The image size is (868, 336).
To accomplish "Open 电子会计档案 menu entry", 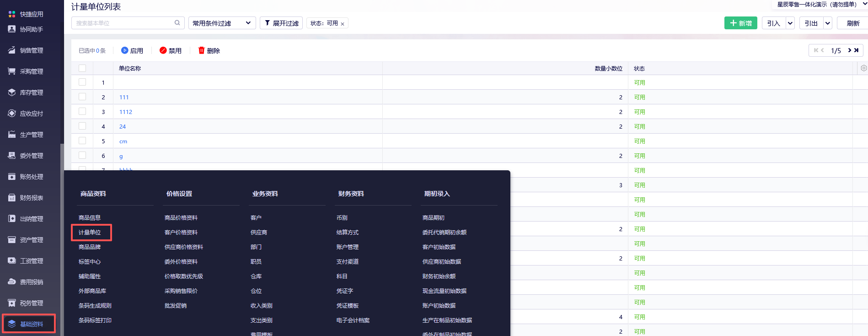I will tap(353, 320).
